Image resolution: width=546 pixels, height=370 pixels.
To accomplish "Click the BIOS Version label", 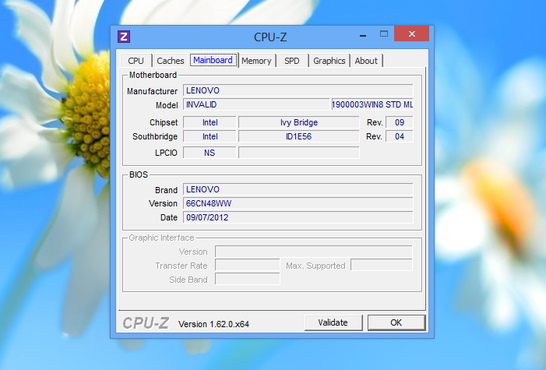I will coord(163,203).
